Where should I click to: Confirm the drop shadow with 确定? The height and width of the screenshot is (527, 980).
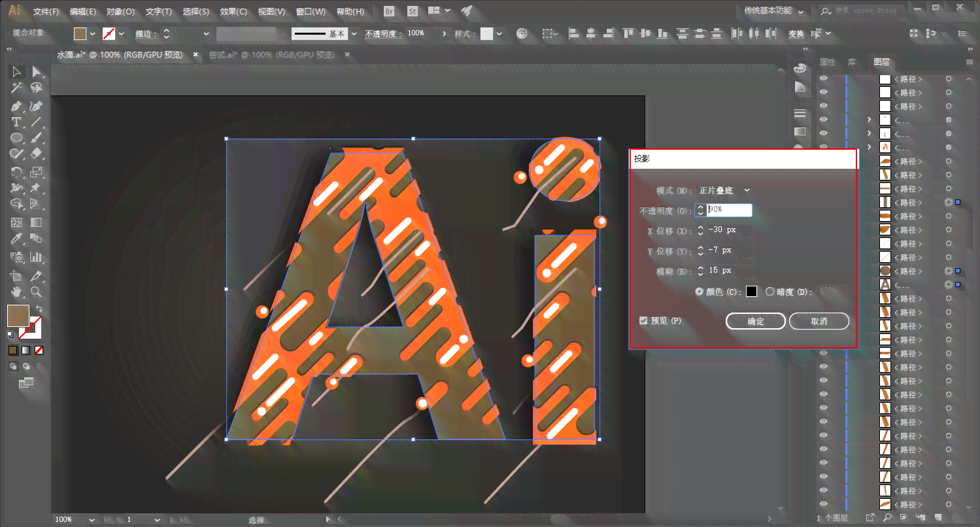tap(756, 321)
